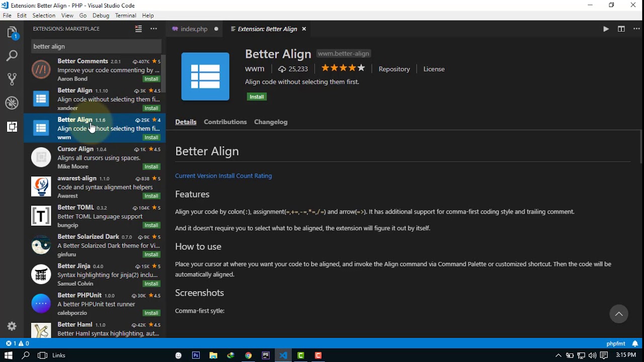The height and width of the screenshot is (362, 644).
Task: Open PhpStorm from the taskbar
Action: coord(266,355)
